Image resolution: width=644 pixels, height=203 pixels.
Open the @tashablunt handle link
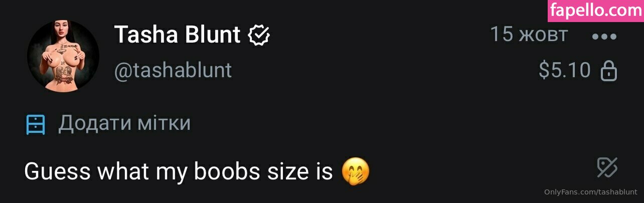click(x=173, y=71)
